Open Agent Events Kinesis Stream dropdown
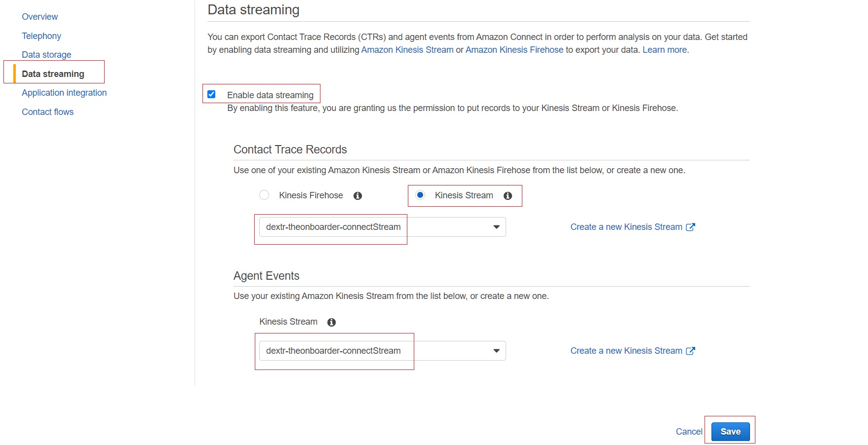The height and width of the screenshot is (445, 868). coord(383,351)
